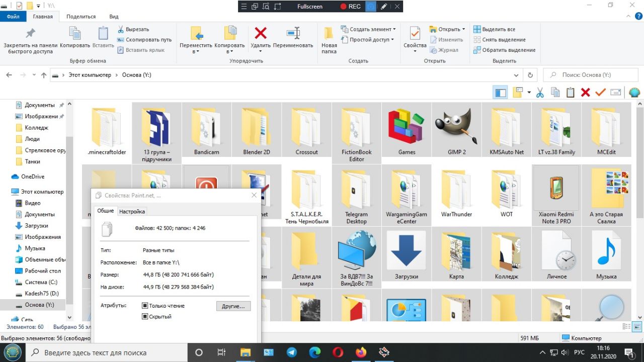Click the search field Поиск: Основа (Y:)

click(591, 75)
